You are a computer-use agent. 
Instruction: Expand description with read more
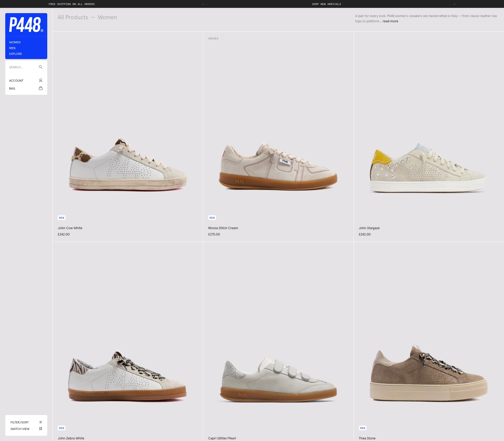pos(390,21)
